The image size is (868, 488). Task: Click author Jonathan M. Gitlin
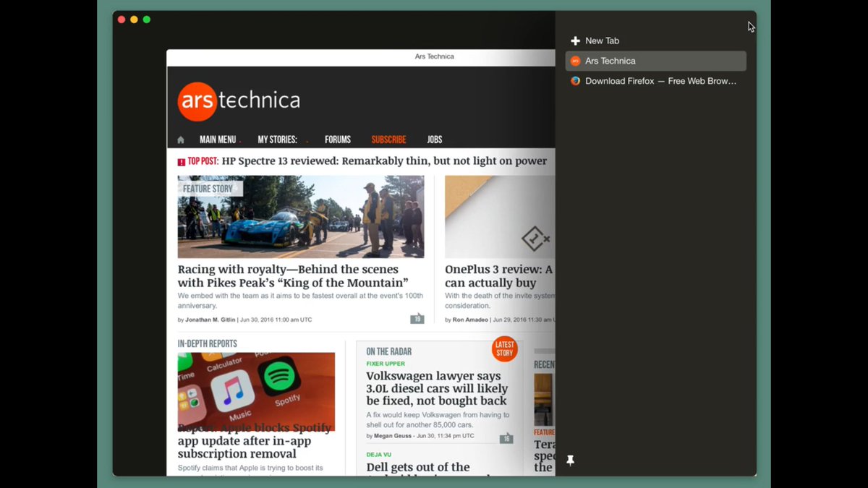[x=210, y=320]
